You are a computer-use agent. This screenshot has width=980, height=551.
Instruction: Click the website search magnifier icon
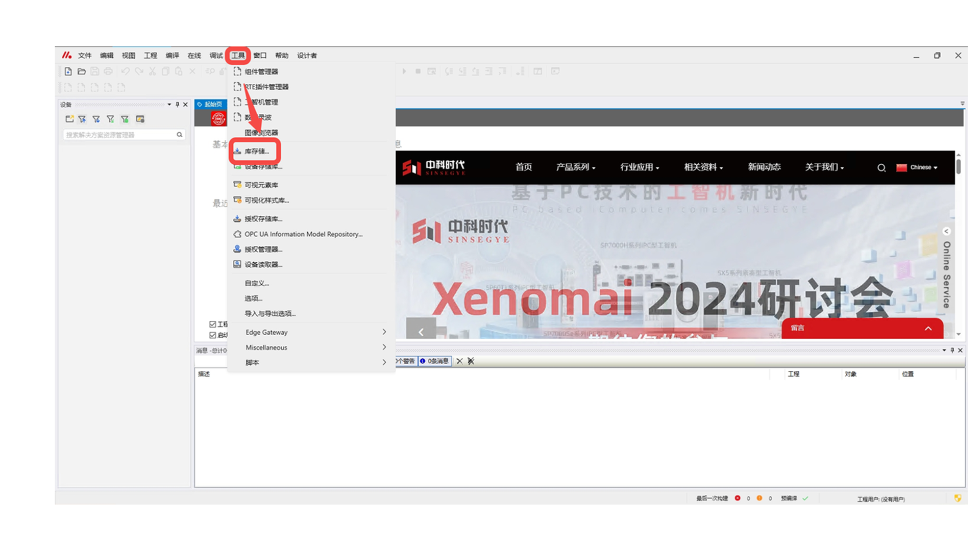[x=881, y=167]
